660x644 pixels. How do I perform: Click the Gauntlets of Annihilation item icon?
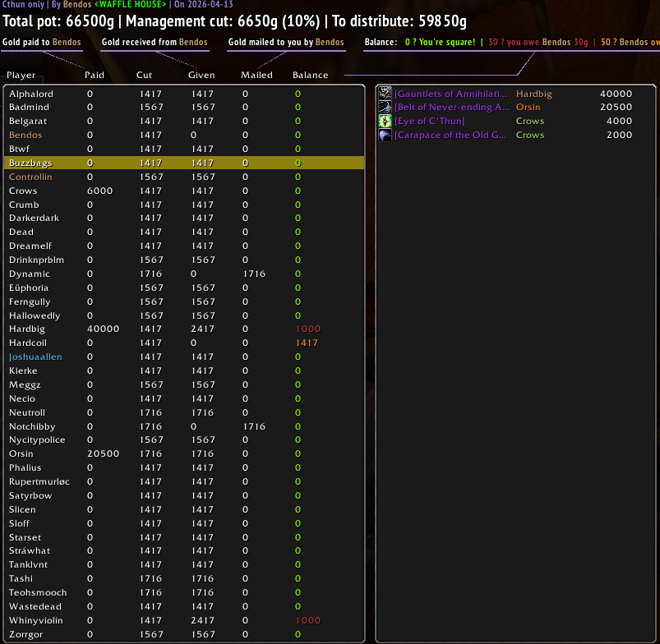pyautogui.click(x=385, y=93)
